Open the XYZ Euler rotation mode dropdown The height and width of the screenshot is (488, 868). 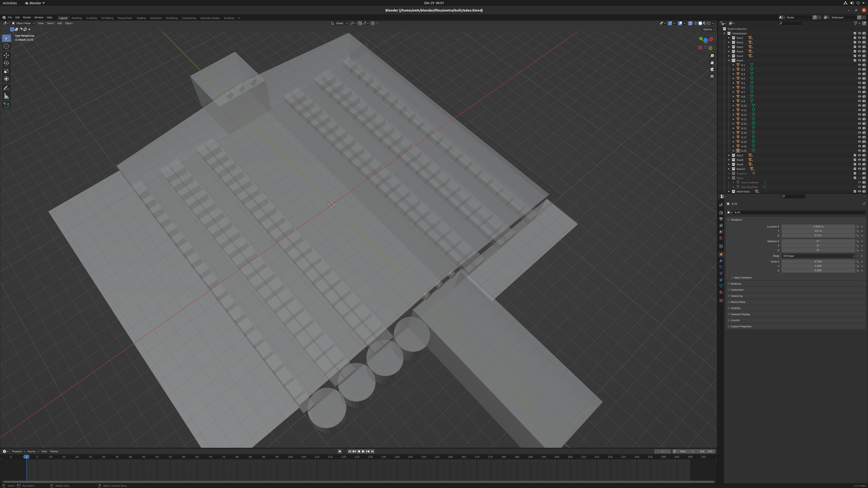coord(818,256)
